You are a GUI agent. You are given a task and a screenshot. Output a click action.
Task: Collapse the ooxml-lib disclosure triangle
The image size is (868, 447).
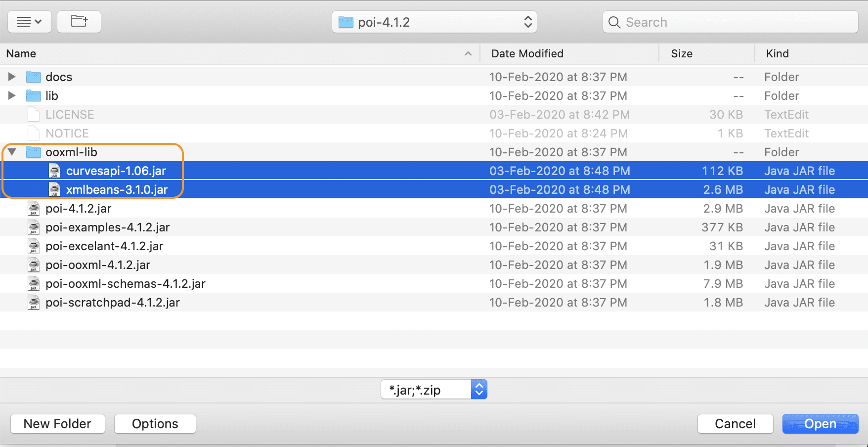click(11, 152)
